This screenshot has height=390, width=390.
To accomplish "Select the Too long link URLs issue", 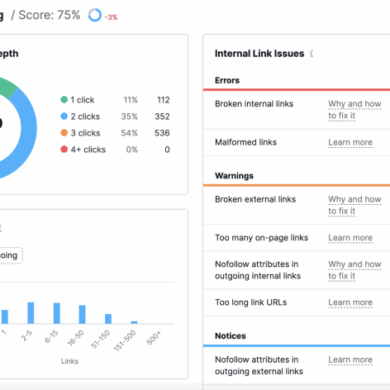I will 251,303.
